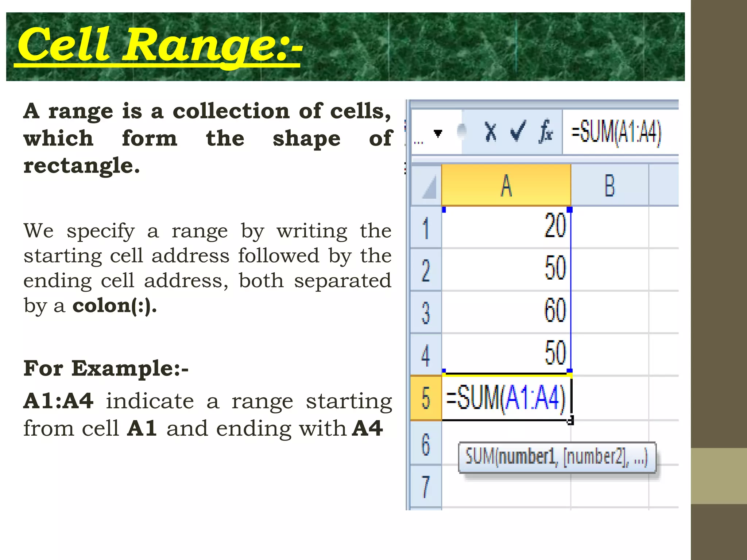Viewport: 747px width, 560px height.
Task: Select column A header
Action: coord(506,185)
